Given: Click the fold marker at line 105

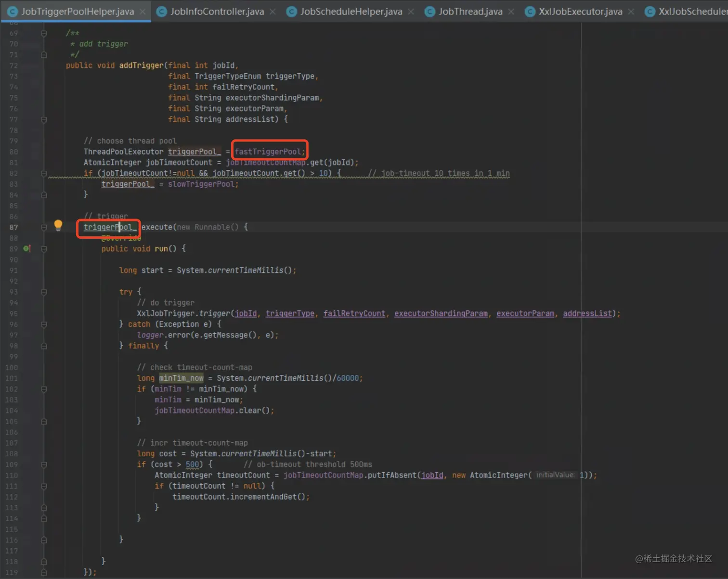Looking at the screenshot, I should [44, 422].
